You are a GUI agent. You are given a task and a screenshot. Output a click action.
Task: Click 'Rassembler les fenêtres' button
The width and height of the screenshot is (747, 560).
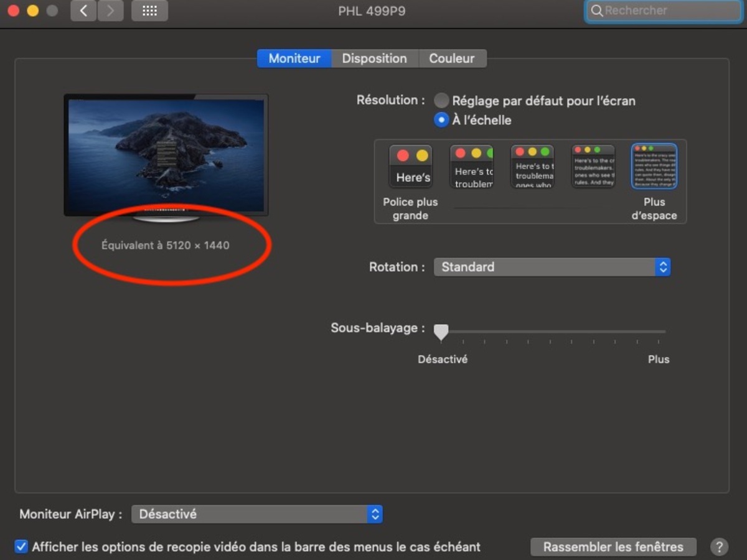pos(613,547)
